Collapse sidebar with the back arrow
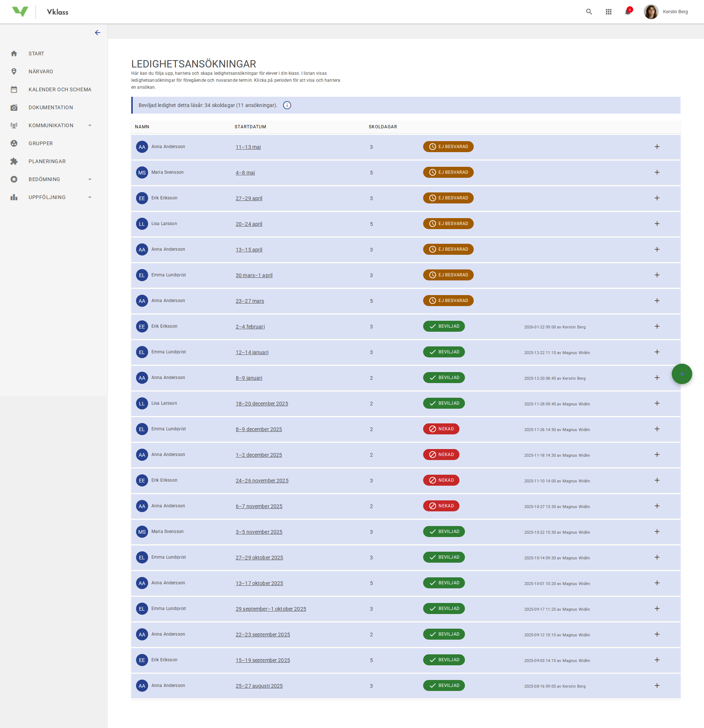 click(98, 33)
